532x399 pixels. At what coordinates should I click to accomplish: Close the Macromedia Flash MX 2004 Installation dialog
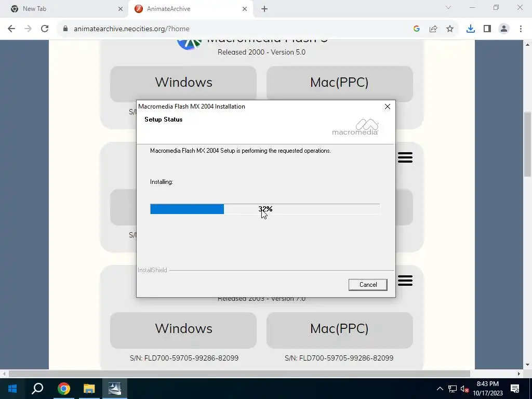tap(388, 107)
